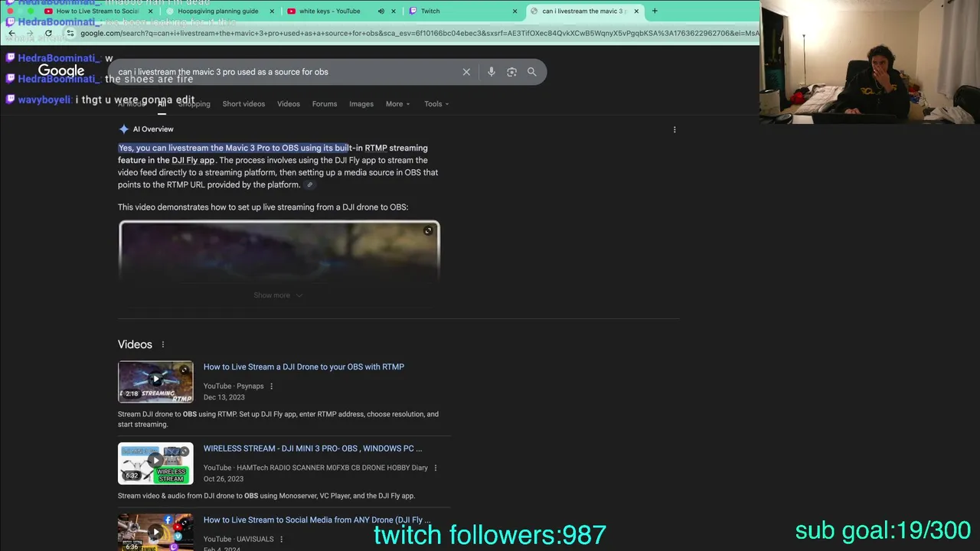This screenshot has width=980, height=551.
Task: Click the 'Dec 13, 2023' date text
Action: [224, 397]
